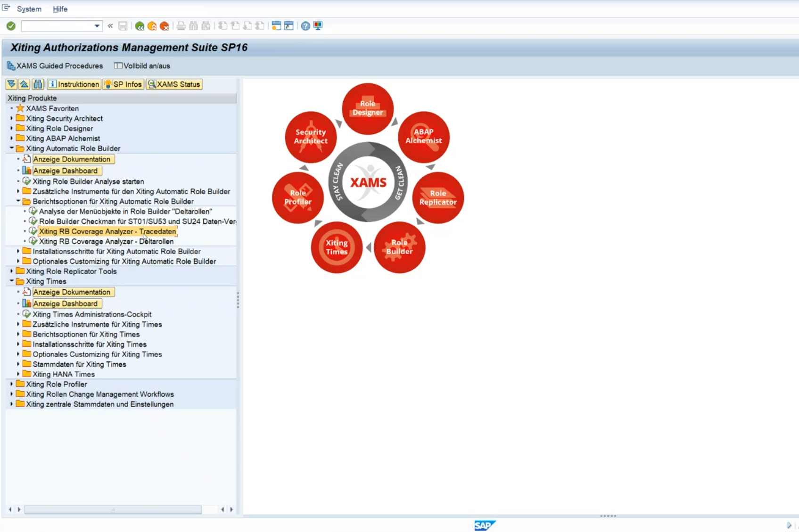
Task: Expand Xiting zentrale Stammdaten und Einstellungen
Action: coord(12,404)
